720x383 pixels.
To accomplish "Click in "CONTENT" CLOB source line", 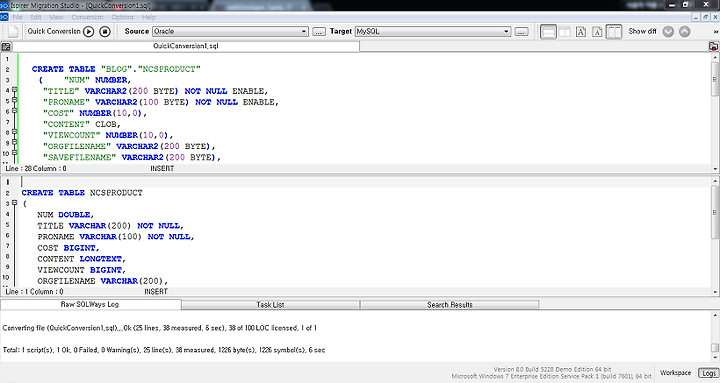I will 82,124.
